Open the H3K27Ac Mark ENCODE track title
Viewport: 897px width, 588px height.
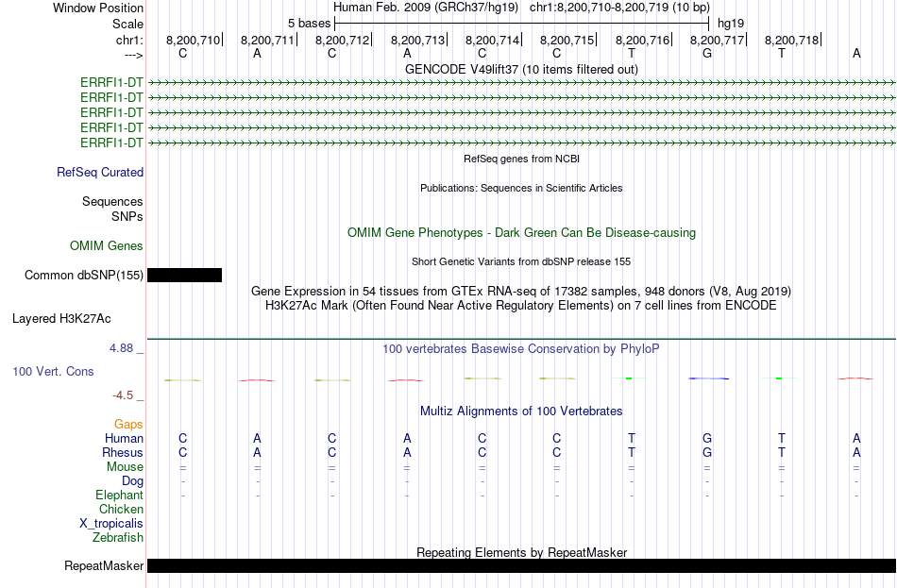point(521,306)
